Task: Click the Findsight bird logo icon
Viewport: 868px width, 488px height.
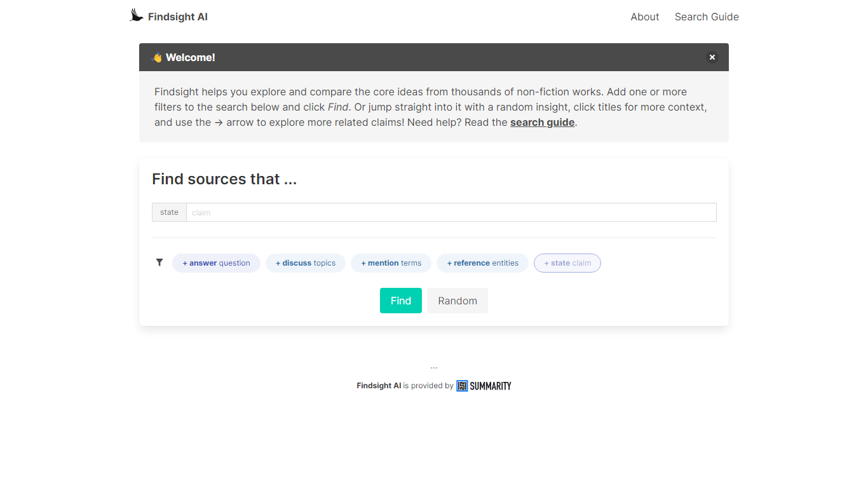Action: [136, 15]
